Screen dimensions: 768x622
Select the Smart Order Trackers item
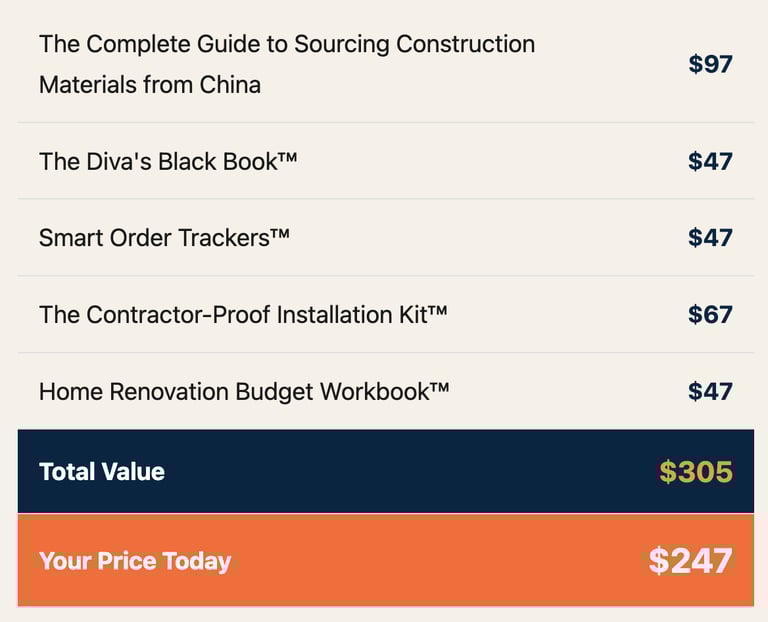click(164, 238)
